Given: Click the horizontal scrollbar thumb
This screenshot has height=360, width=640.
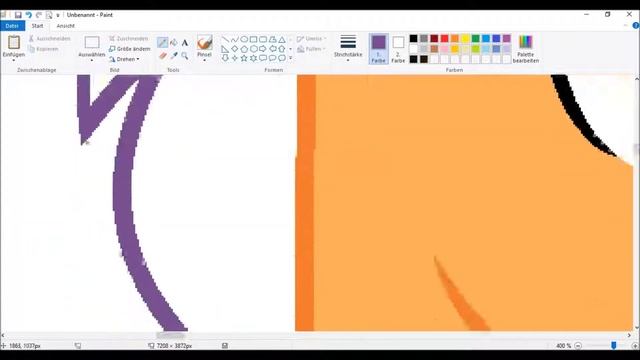Looking at the screenshot, I should click(x=171, y=335).
